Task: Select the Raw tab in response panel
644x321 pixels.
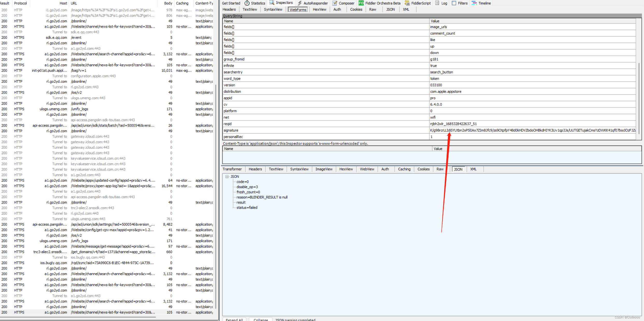Action: click(x=440, y=169)
